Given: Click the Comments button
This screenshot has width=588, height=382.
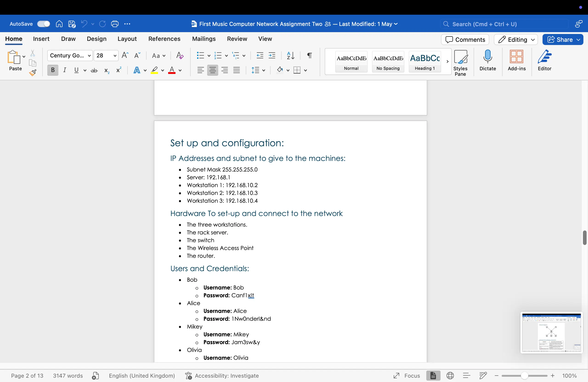Looking at the screenshot, I should [x=465, y=40].
